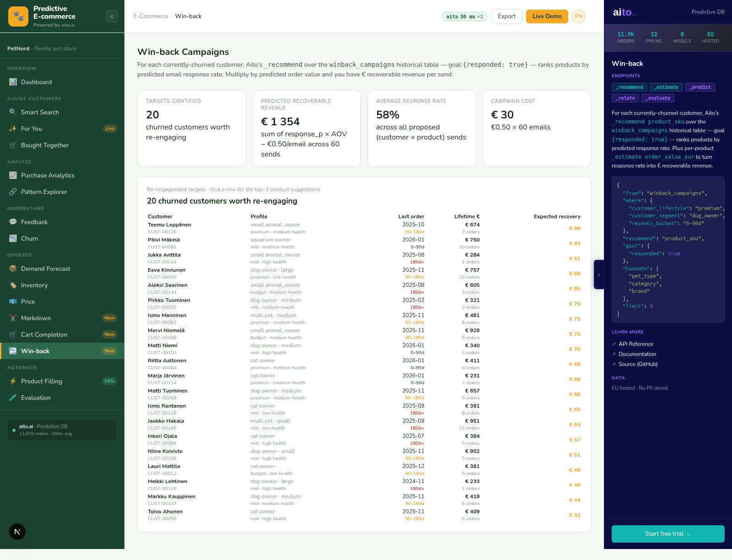Screen dimensions: 732x560
Task: Select the Jaakko Hakala customer row
Action: 364,424
